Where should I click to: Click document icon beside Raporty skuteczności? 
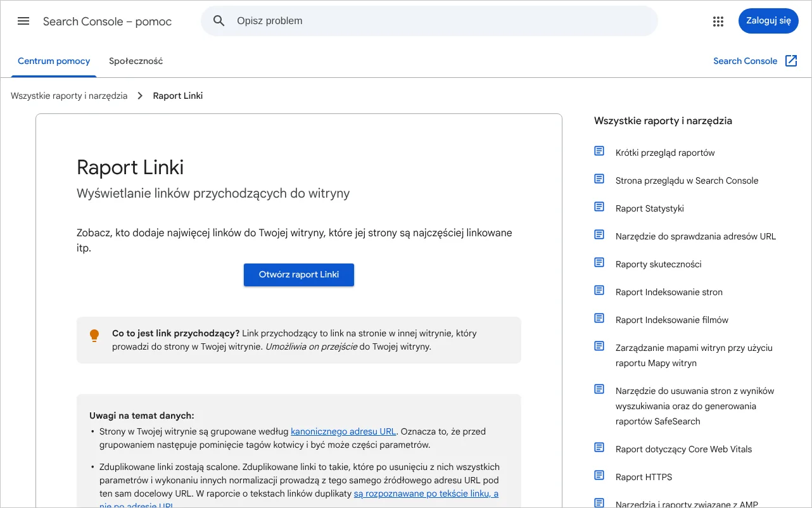pyautogui.click(x=599, y=262)
